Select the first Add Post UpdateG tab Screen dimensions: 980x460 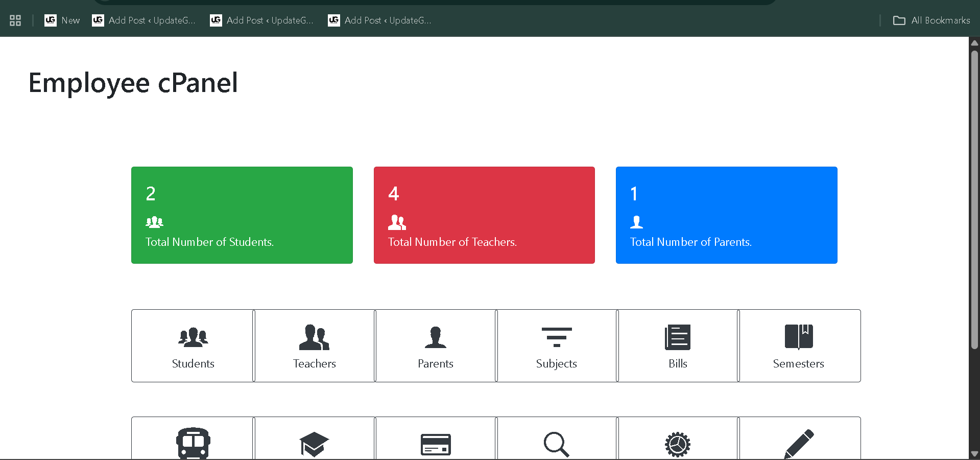(x=144, y=20)
